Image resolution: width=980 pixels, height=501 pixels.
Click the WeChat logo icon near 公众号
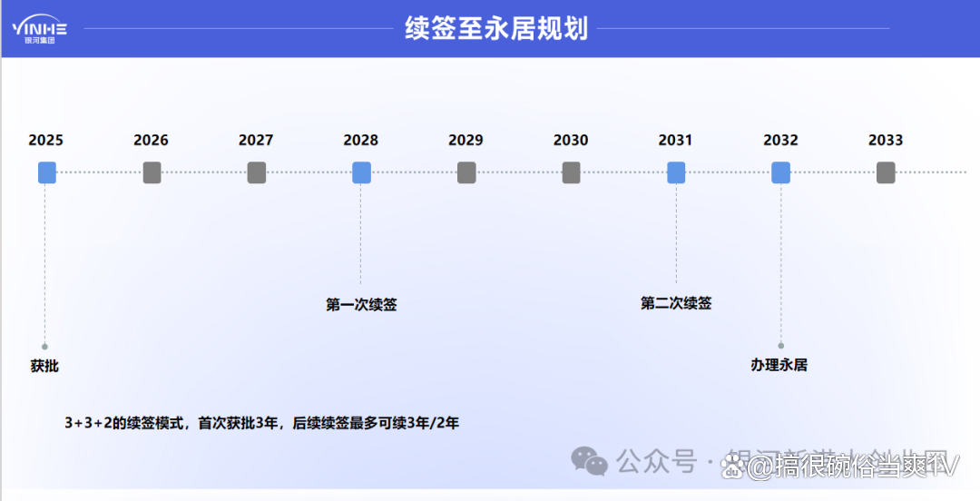pyautogui.click(x=589, y=462)
